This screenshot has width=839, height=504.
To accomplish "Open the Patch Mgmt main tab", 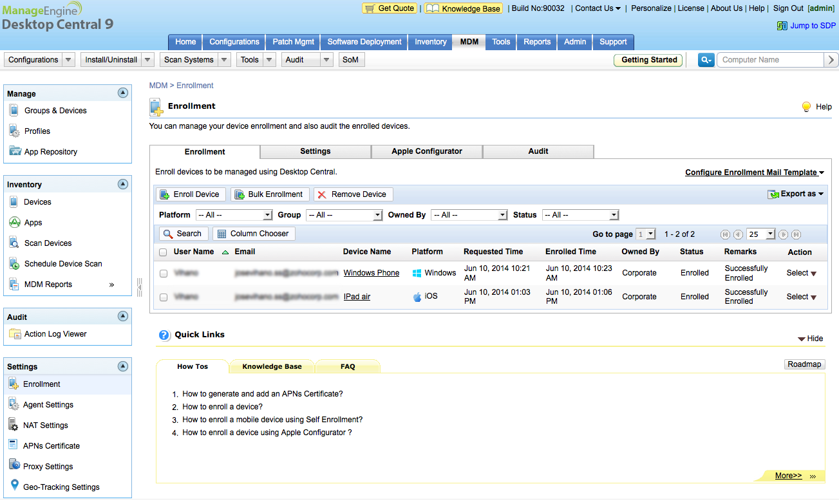I will point(293,42).
